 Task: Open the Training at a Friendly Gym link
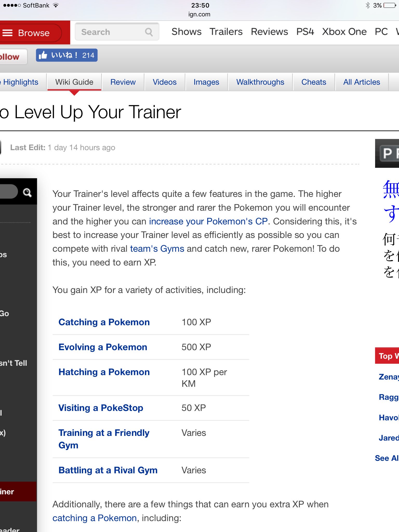[104, 439]
